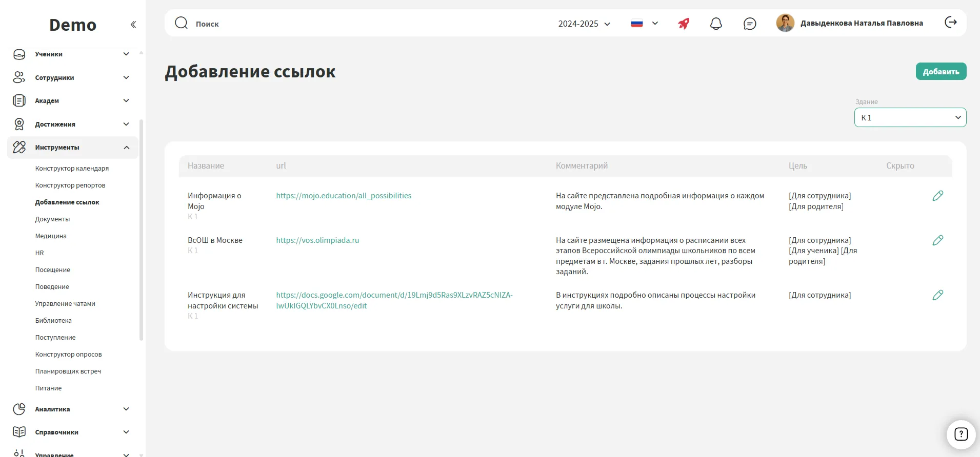Open the vos.olimpiada.ru link
The width and height of the screenshot is (980, 457).
click(x=317, y=240)
